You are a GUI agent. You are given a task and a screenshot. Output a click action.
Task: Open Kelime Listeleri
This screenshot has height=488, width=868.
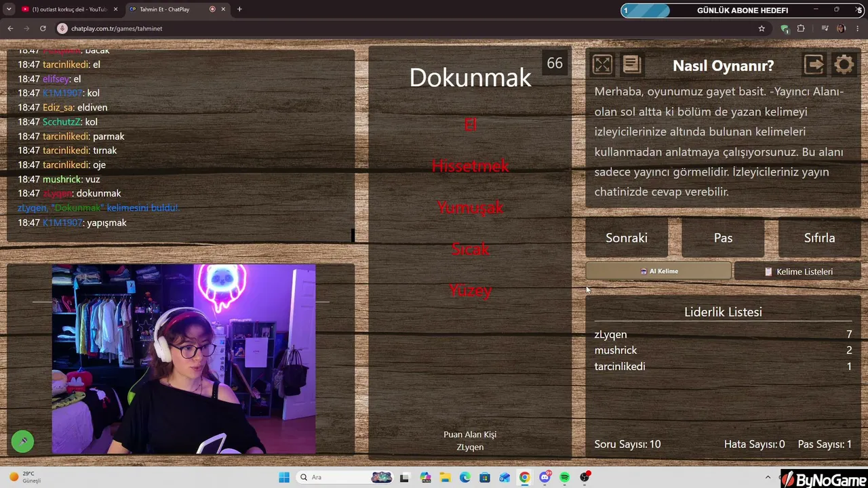(797, 271)
